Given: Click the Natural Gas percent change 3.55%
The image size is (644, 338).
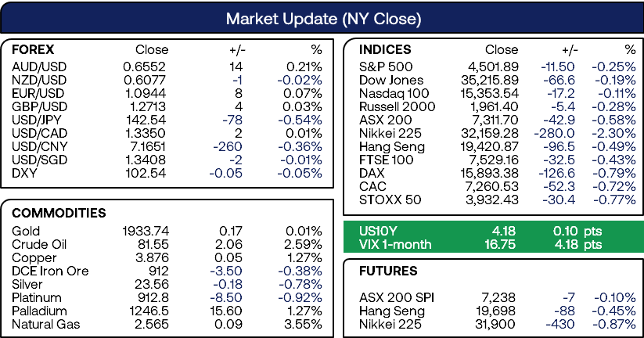Looking at the screenshot, I should coord(303,324).
